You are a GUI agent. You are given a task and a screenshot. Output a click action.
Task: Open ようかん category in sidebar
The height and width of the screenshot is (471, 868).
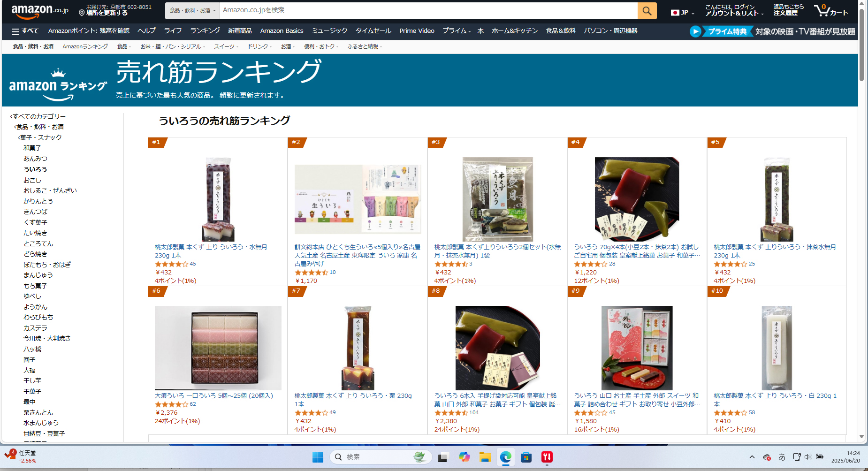35,307
